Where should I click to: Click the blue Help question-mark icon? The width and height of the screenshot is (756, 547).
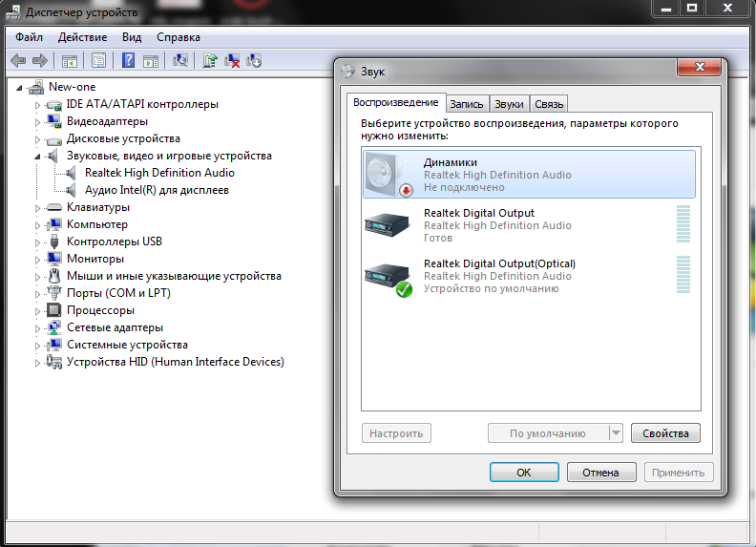[x=128, y=60]
